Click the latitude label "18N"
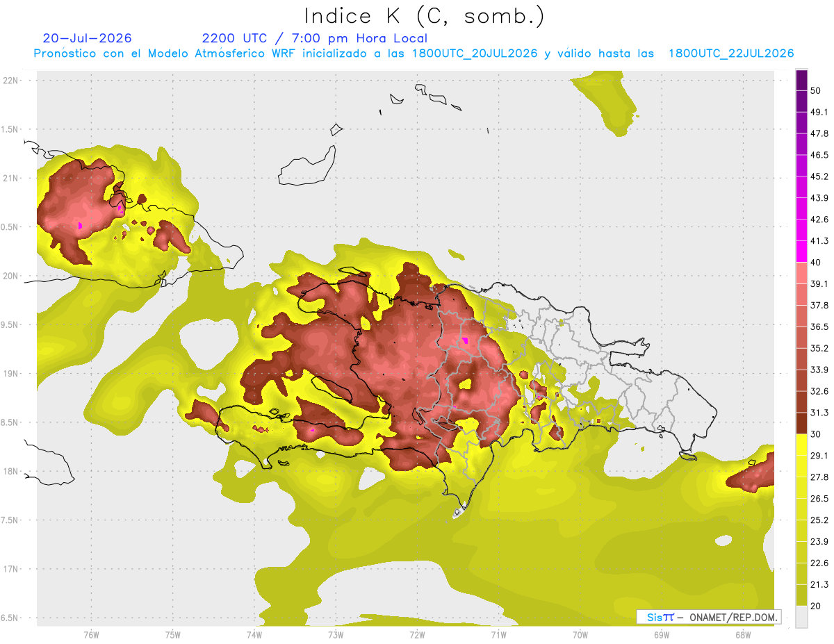 (x=12, y=471)
